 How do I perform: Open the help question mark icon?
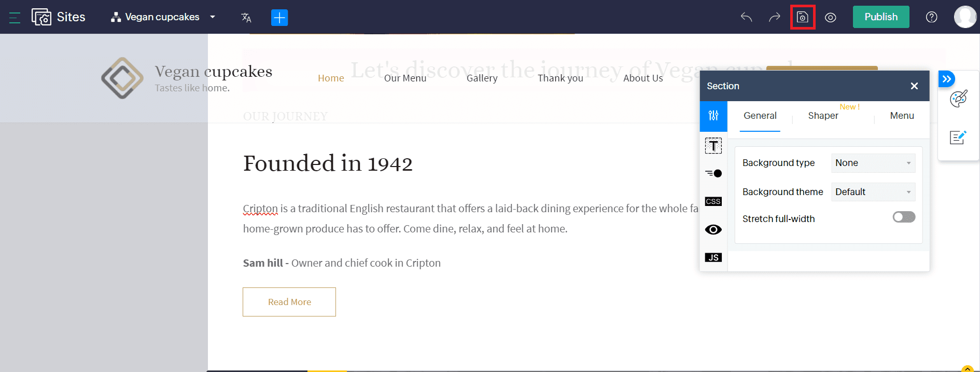(x=931, y=17)
